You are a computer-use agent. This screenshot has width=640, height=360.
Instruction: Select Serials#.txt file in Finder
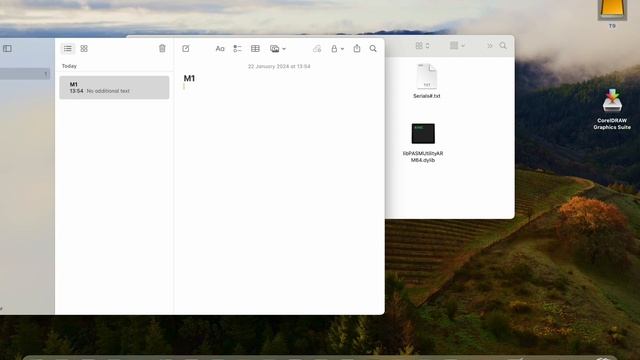427,81
